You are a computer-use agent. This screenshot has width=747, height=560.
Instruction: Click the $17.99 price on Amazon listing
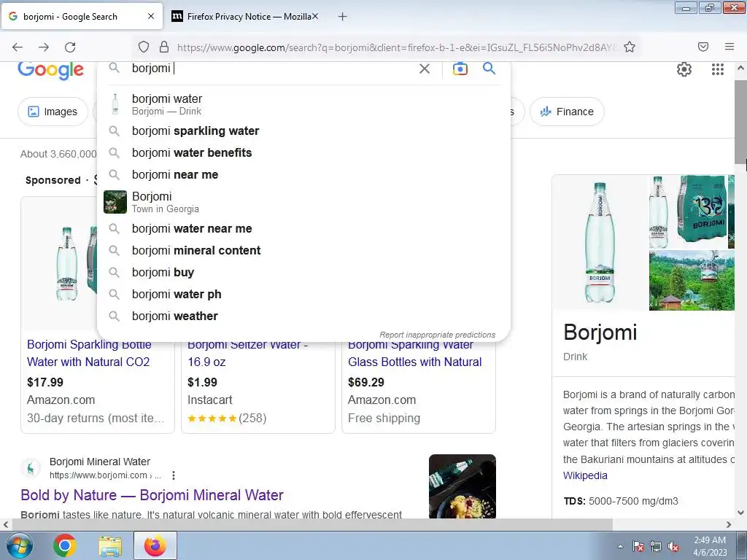(45, 382)
